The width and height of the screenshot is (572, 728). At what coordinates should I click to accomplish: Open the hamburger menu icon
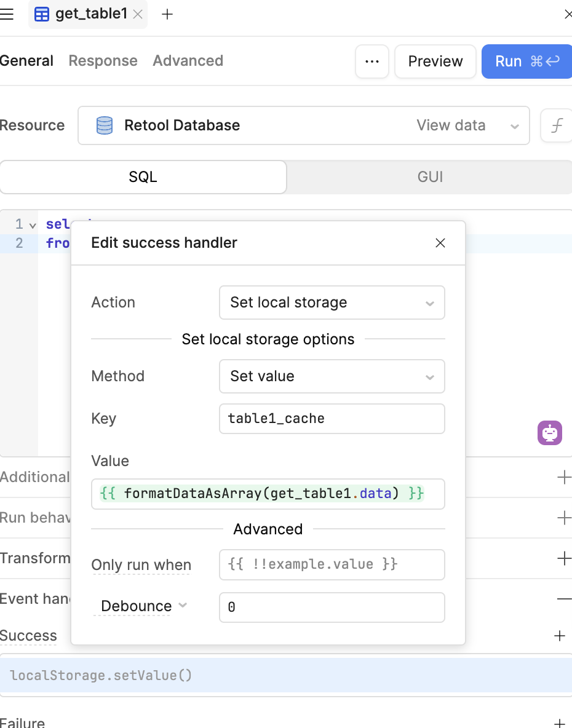pyautogui.click(x=7, y=14)
